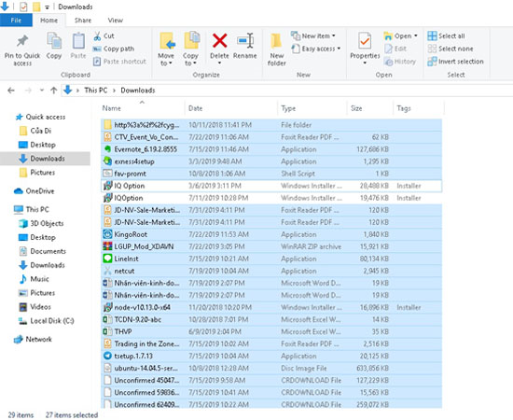
Task: Click Copy path in the ribbon
Action: [113, 49]
